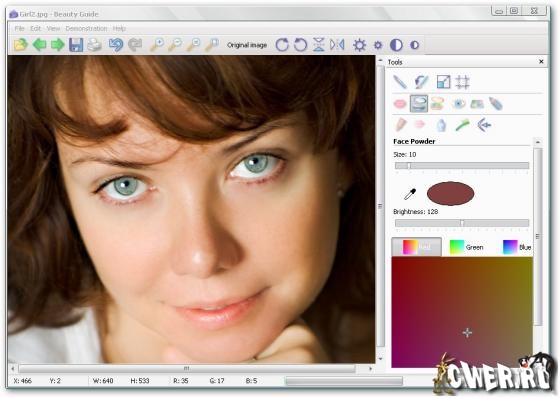The width and height of the screenshot is (560, 398).
Task: Switch to the Green color tab
Action: point(466,247)
